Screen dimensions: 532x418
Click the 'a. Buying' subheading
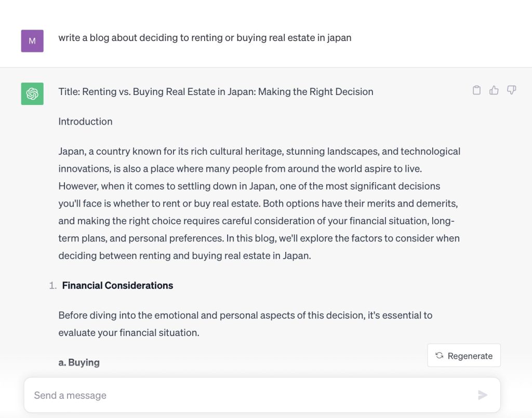point(79,362)
